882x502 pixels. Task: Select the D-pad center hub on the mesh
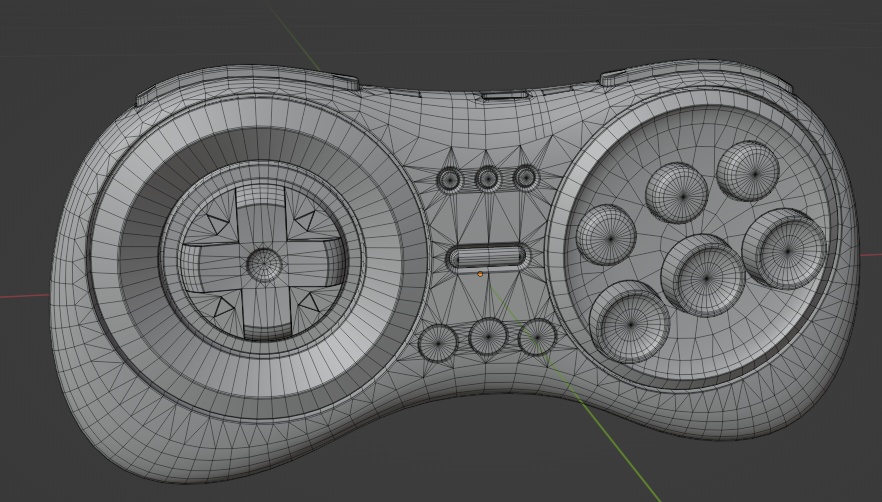(264, 263)
